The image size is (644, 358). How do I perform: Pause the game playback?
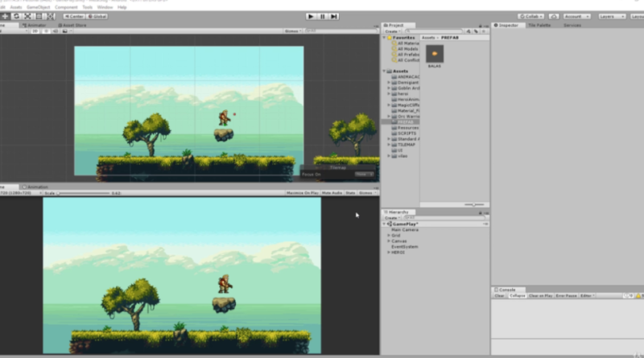(323, 16)
